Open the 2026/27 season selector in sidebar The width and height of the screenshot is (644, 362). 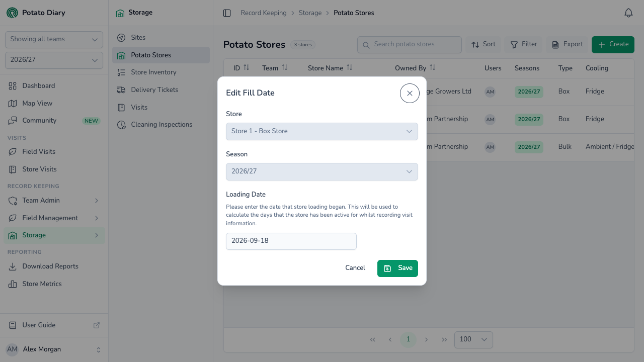(x=54, y=60)
